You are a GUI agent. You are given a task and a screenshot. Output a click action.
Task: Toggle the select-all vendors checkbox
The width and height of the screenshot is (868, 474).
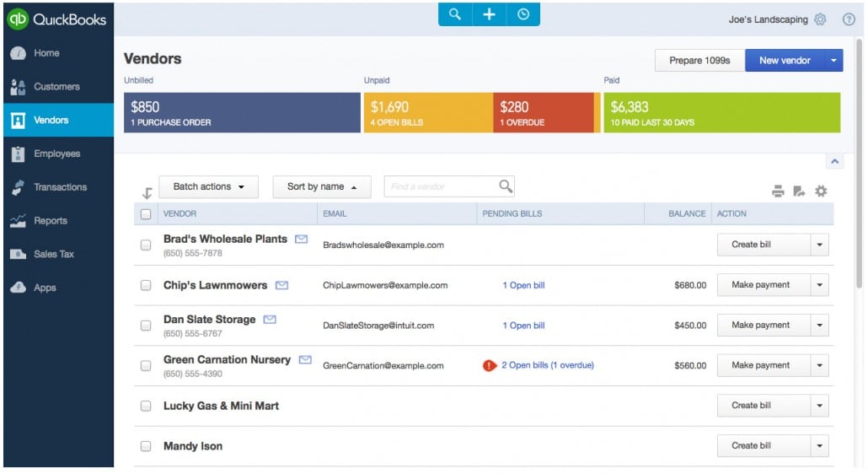pos(146,213)
